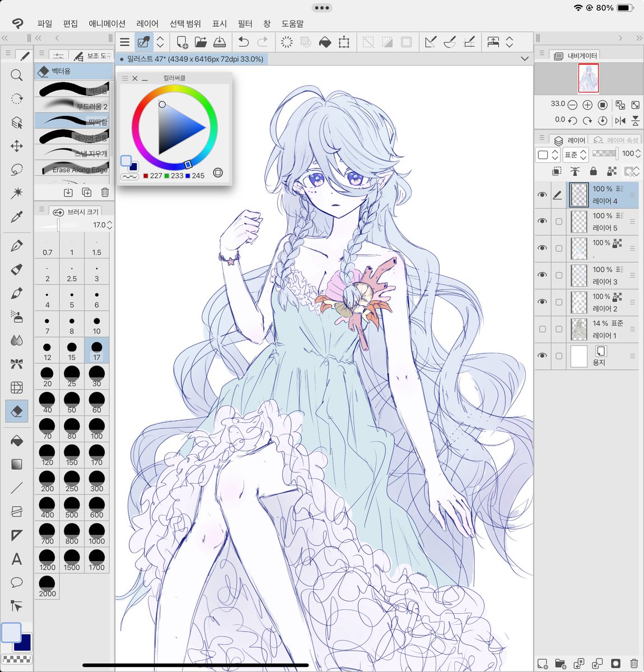Click the Undo arrow in the top toolbar

242,41
